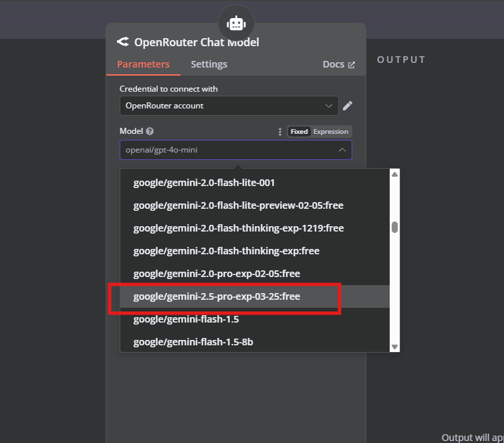Choose google/gemini-2.0-flash-lite-001 from the list

click(x=255, y=183)
